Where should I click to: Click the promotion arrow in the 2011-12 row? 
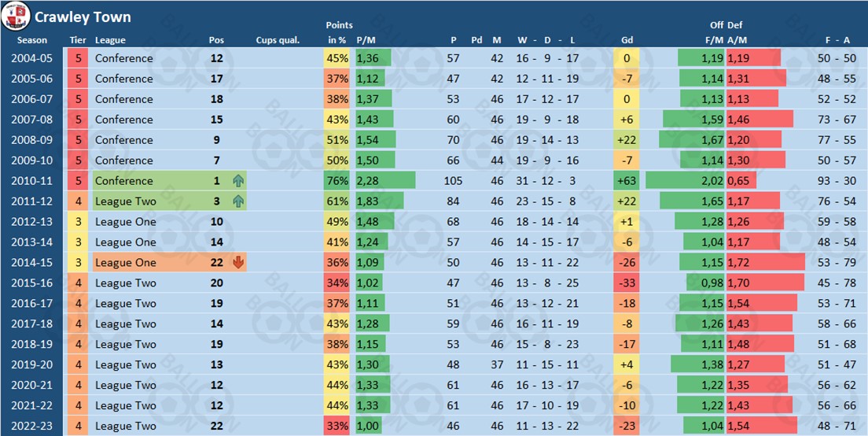coord(238,201)
